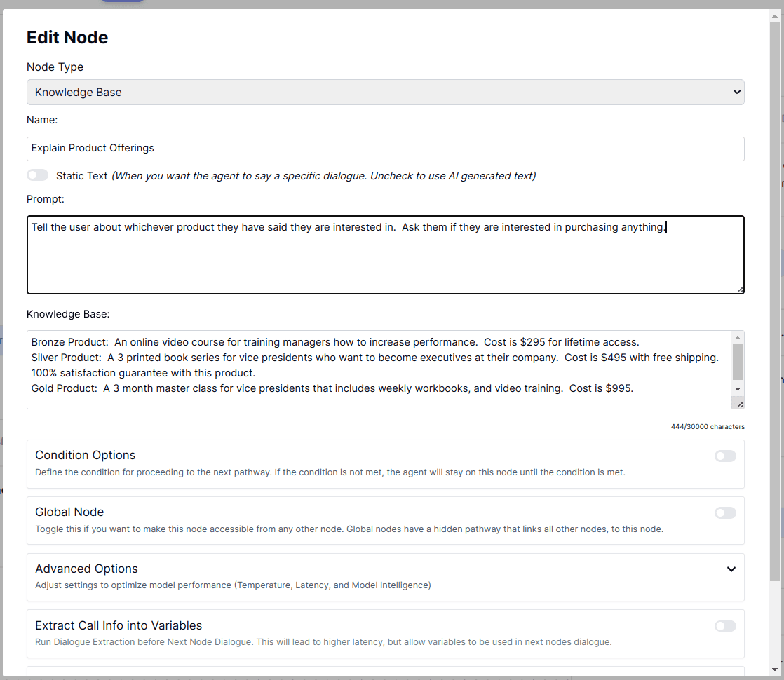Image resolution: width=784 pixels, height=680 pixels.
Task: Click in the Knowledge Base text box
Action: pos(379,365)
